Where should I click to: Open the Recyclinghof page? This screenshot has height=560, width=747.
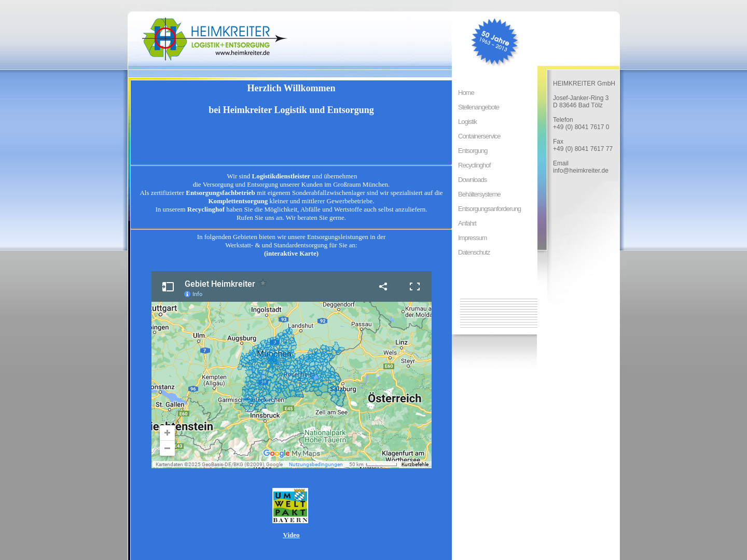[474, 165]
